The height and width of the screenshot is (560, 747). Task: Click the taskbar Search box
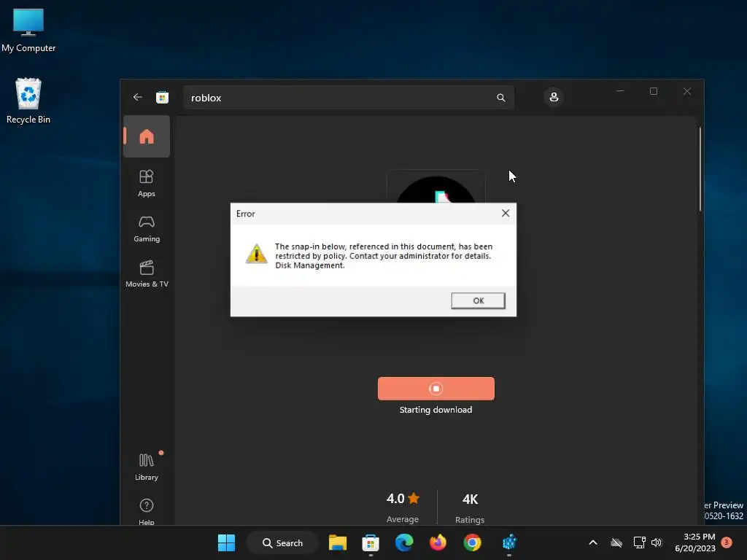pos(282,542)
